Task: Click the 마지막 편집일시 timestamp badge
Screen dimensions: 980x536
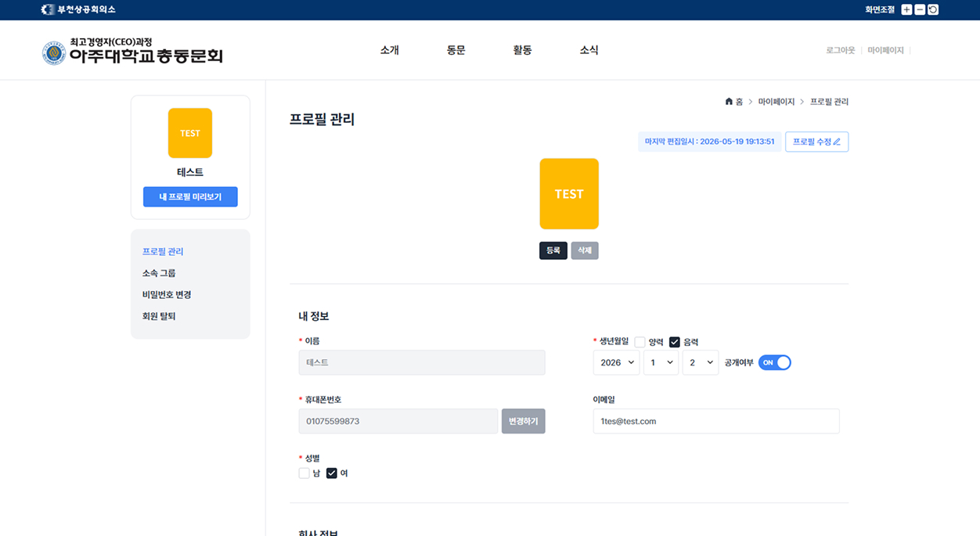Action: pyautogui.click(x=709, y=142)
